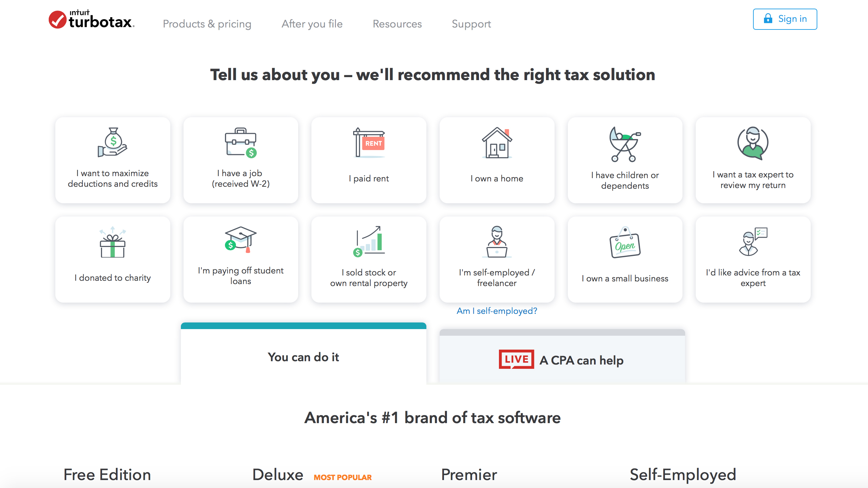Expand the After you file dropdown
This screenshot has width=868, height=488.
[x=312, y=24]
